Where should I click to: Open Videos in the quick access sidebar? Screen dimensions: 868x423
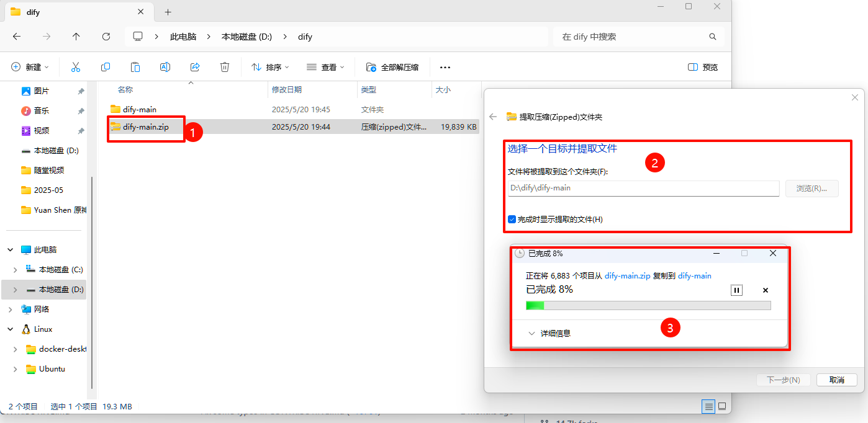(41, 130)
